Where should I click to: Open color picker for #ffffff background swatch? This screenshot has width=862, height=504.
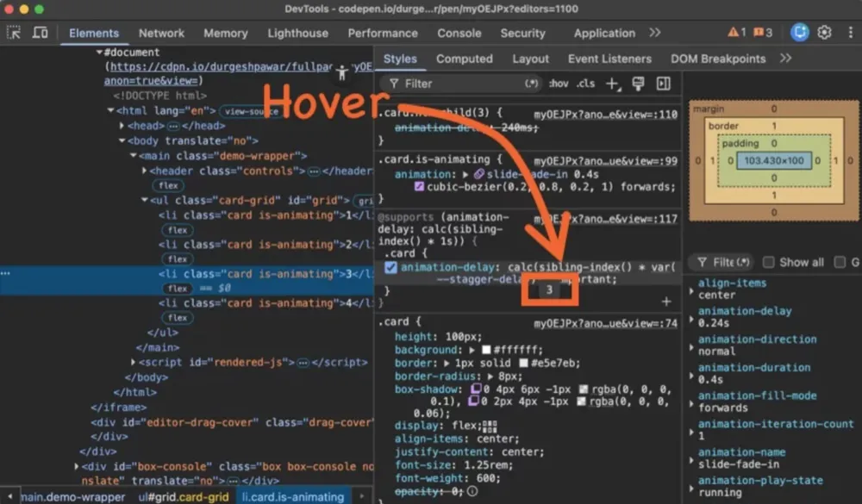[486, 350]
